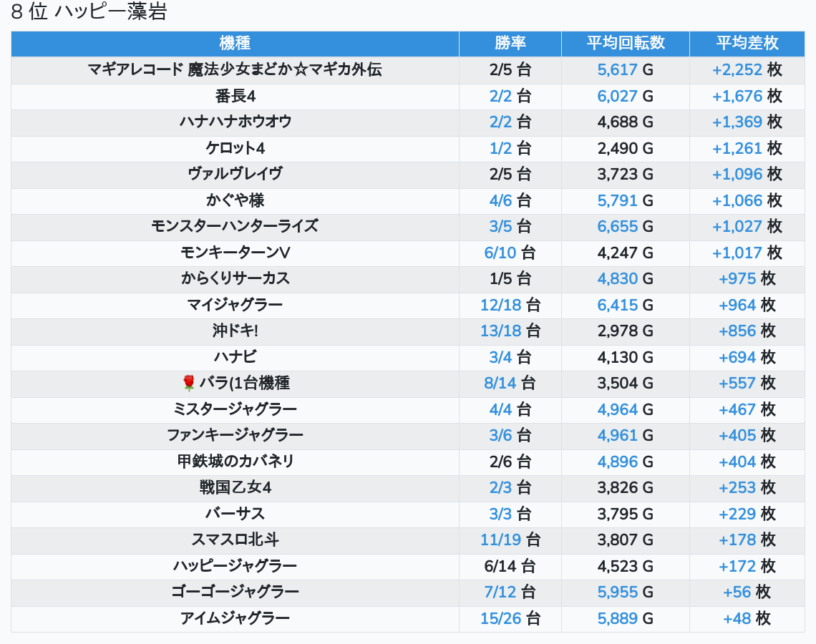Click the 平均差枚 column header
816x644 pixels.
point(747,43)
